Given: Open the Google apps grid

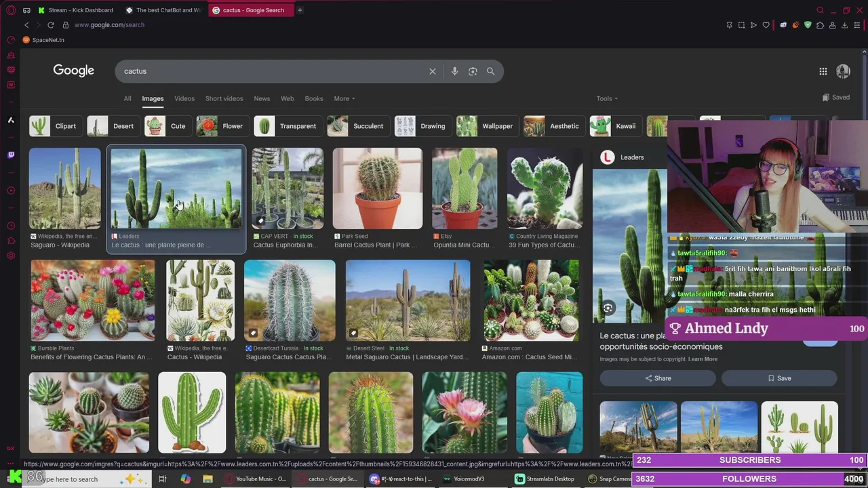Looking at the screenshot, I should [x=823, y=71].
